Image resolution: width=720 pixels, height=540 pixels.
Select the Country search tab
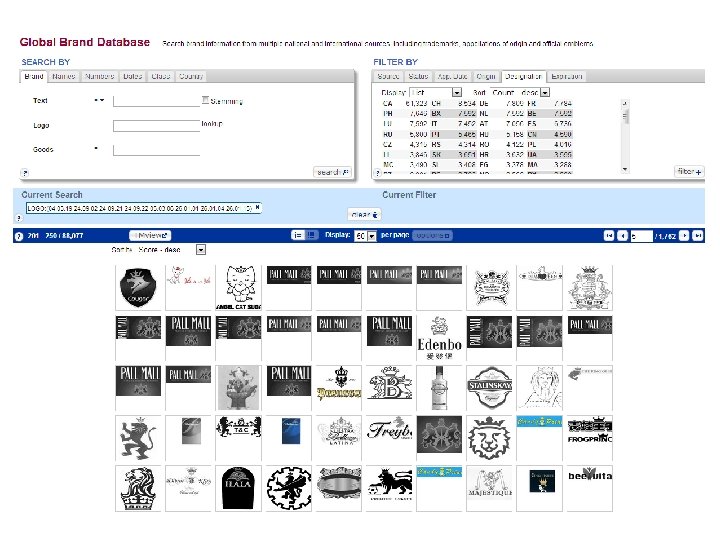pos(191,76)
